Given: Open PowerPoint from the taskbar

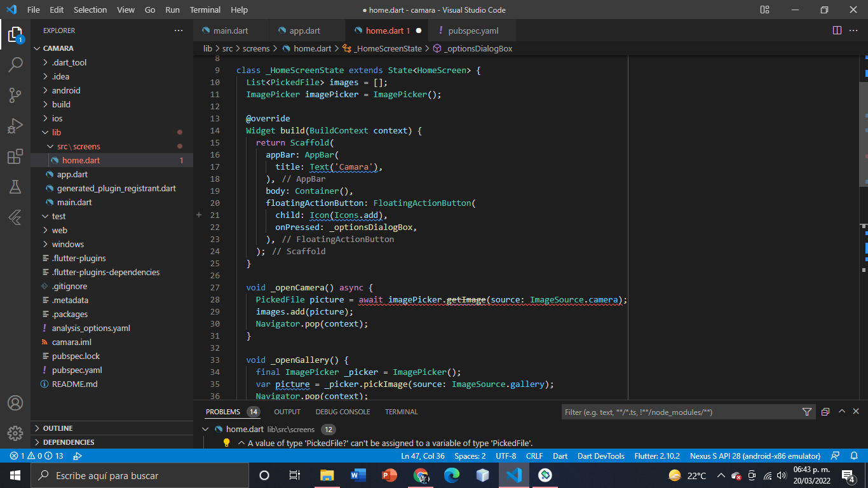Looking at the screenshot, I should click(x=389, y=475).
